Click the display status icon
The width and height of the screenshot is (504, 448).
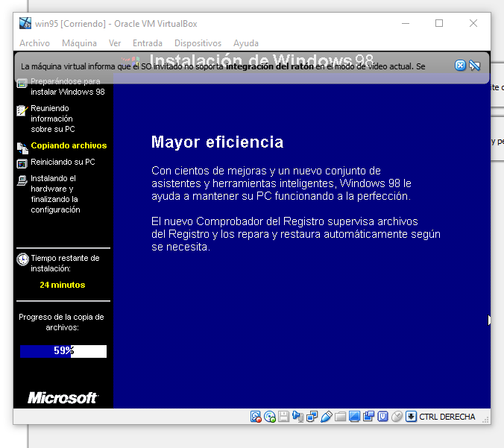click(x=355, y=417)
